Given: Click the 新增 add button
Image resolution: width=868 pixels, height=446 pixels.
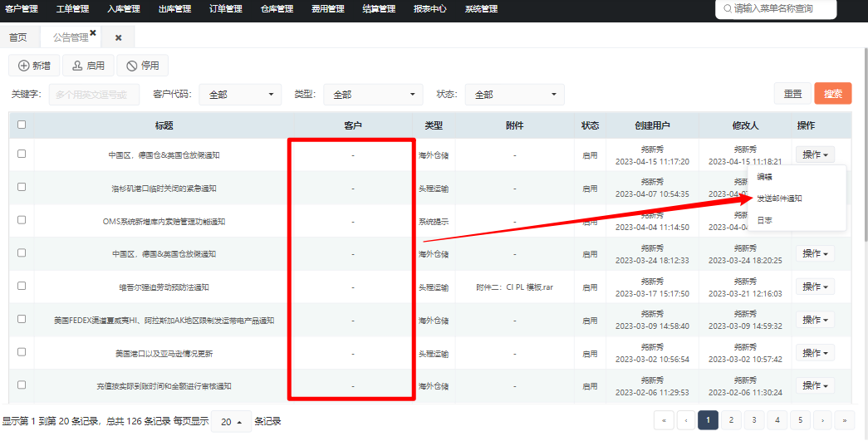Looking at the screenshot, I should [x=34, y=66].
